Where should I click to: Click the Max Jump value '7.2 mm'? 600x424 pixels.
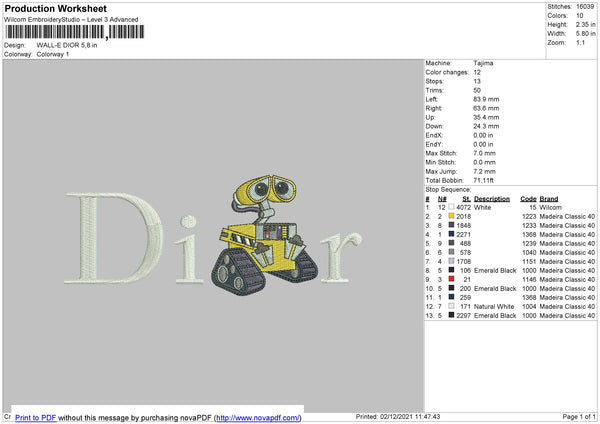[x=484, y=171]
